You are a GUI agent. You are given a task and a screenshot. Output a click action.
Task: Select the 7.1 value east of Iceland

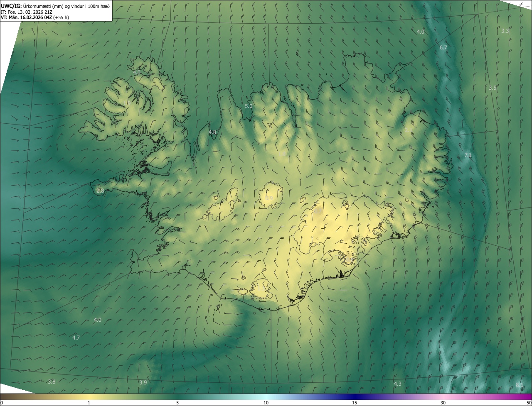click(x=468, y=155)
